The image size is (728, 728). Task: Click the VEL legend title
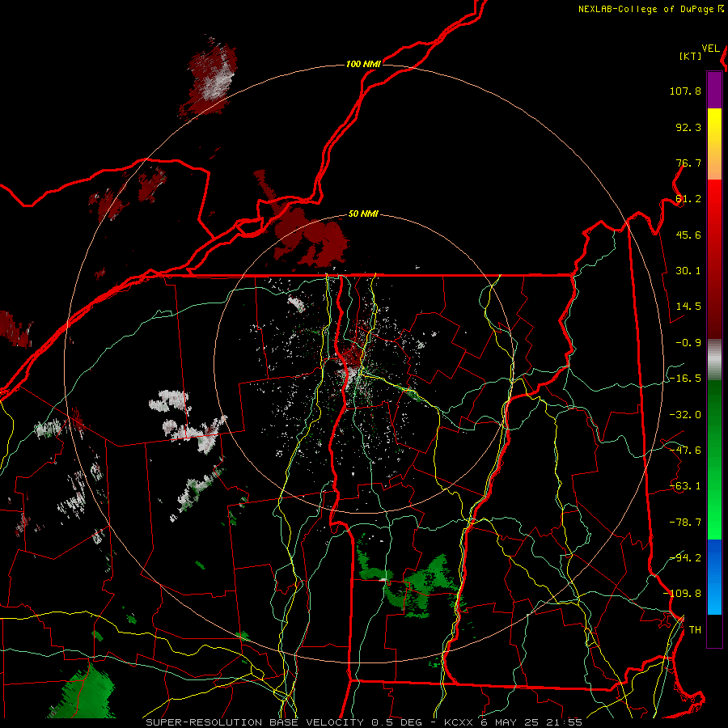tap(710, 49)
